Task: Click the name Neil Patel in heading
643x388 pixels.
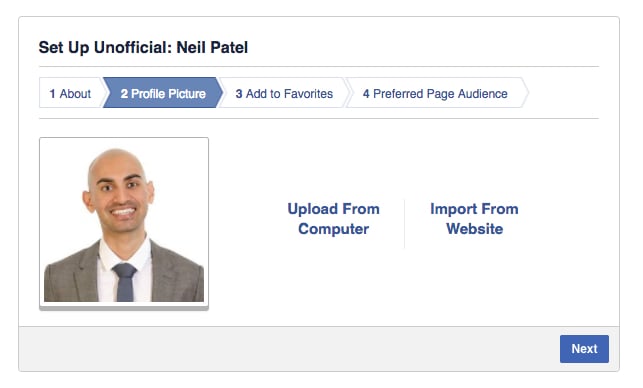Action: point(212,47)
